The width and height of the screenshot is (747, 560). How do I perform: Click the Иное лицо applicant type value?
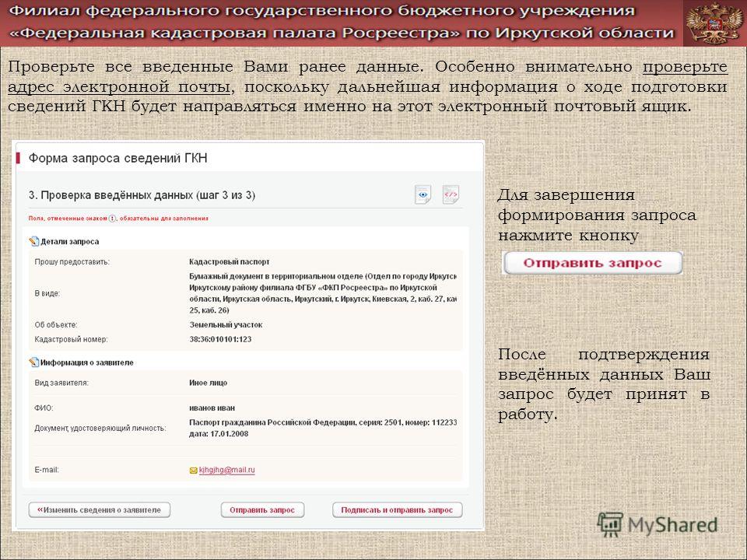coord(209,383)
